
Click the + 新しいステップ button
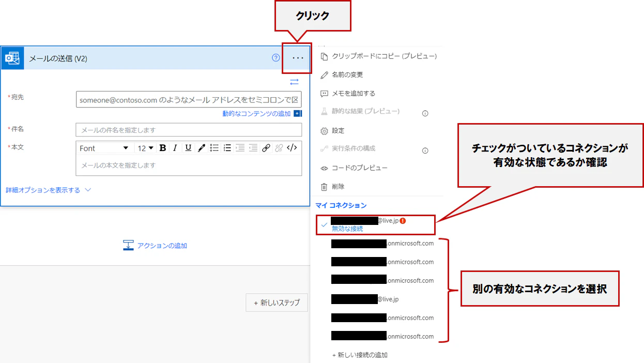(277, 303)
